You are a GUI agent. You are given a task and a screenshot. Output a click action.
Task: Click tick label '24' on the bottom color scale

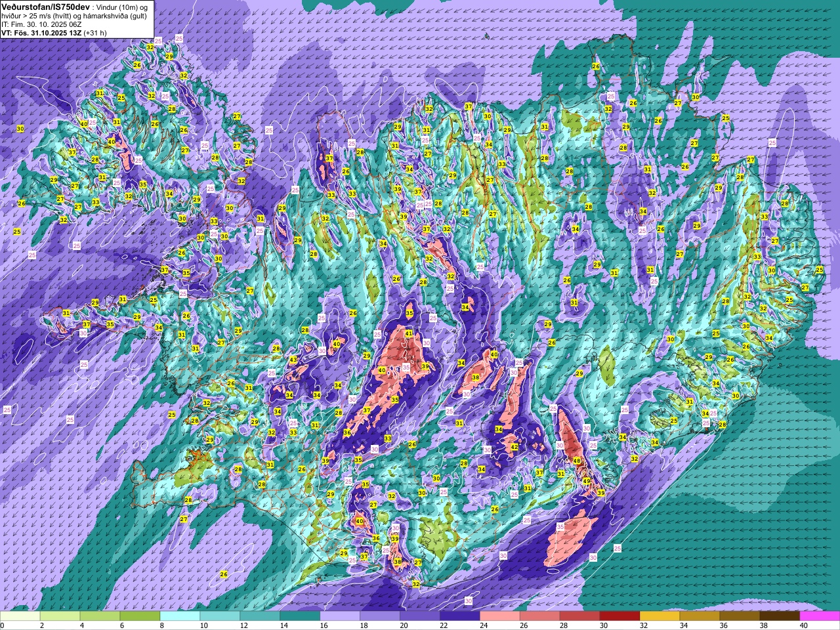484,625
